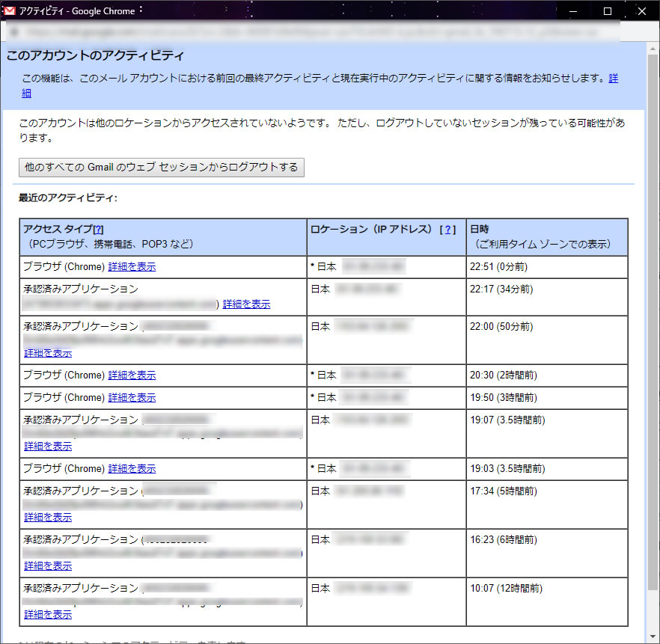Viewport: 660px width, 644px height.
Task: Click the Gmail icon in the title bar
Action: pos(10,11)
